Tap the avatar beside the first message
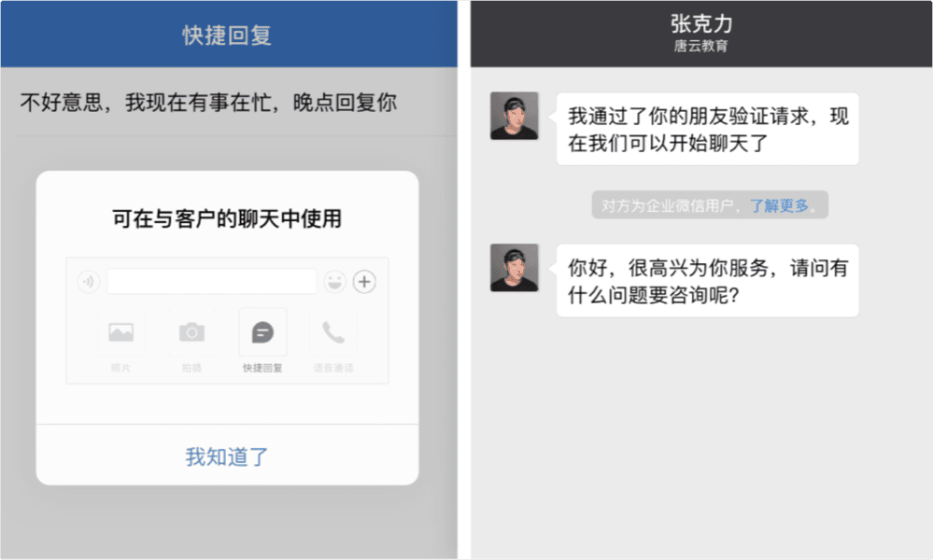This screenshot has height=560, width=933. [x=514, y=116]
